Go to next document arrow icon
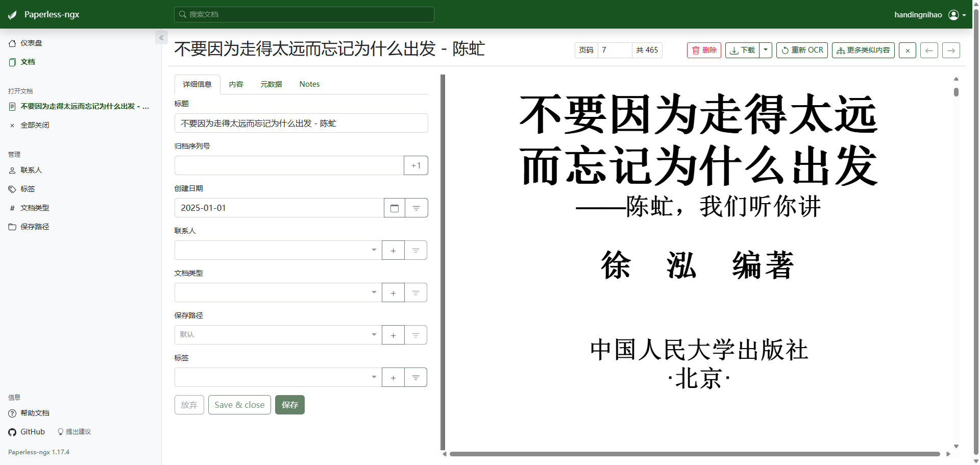The height and width of the screenshot is (465, 980). [x=951, y=50]
